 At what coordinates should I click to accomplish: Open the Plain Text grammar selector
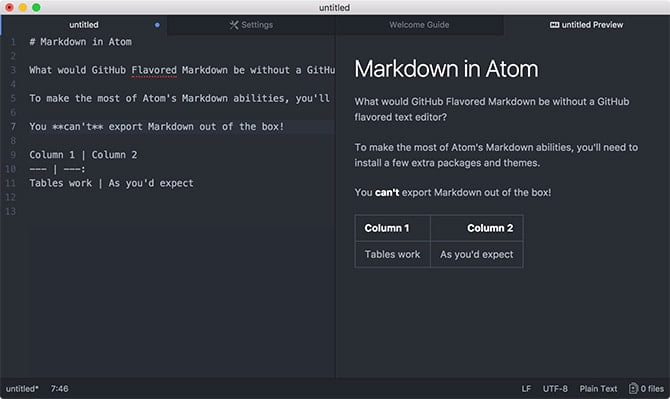tap(598, 389)
